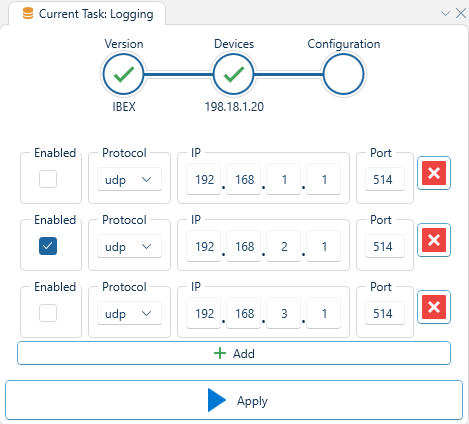Viewport: 469px width, 424px height.
Task: Open Protocol dropdown for 192.168.1.1 row
Action: coord(129,179)
